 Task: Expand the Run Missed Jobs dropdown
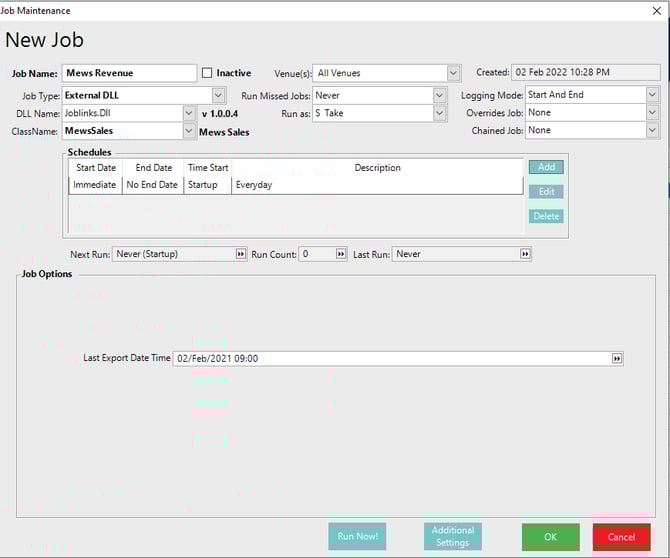[439, 95]
